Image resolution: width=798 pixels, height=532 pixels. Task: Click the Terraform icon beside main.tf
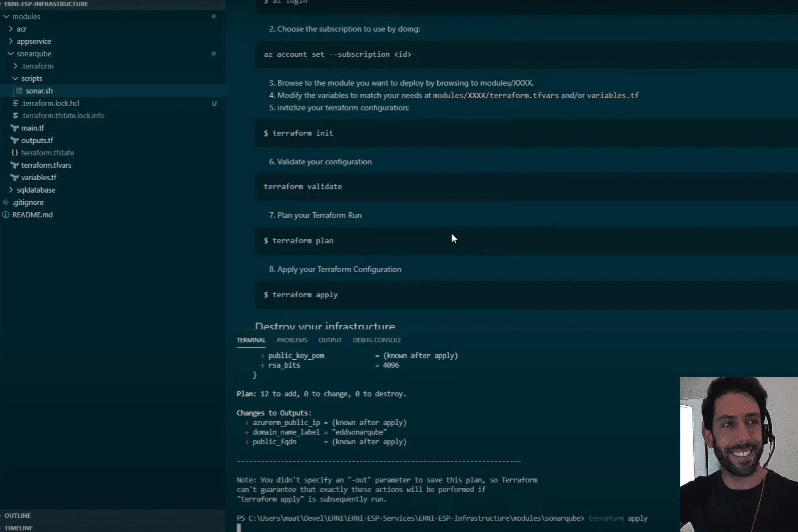[15, 128]
